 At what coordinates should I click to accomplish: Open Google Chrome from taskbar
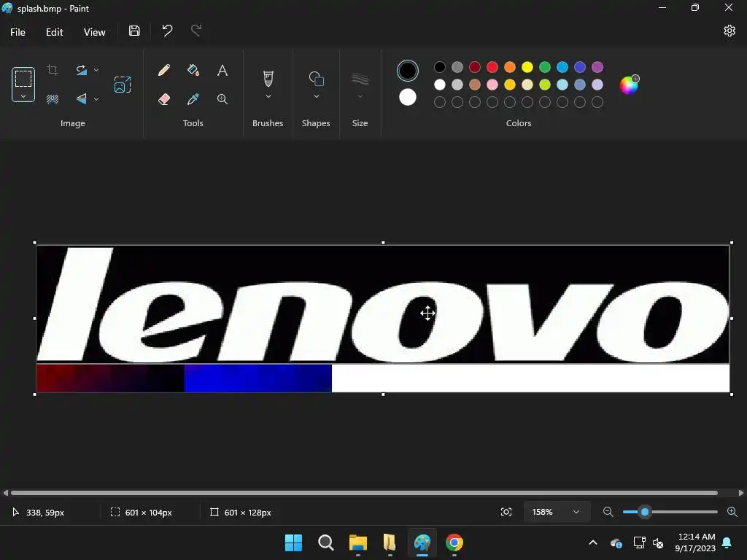click(454, 542)
